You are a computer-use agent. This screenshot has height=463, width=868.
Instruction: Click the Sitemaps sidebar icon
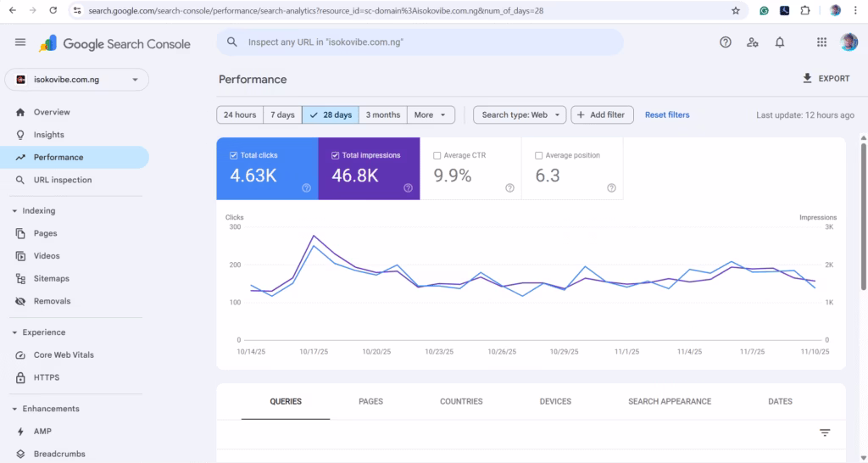(x=20, y=279)
